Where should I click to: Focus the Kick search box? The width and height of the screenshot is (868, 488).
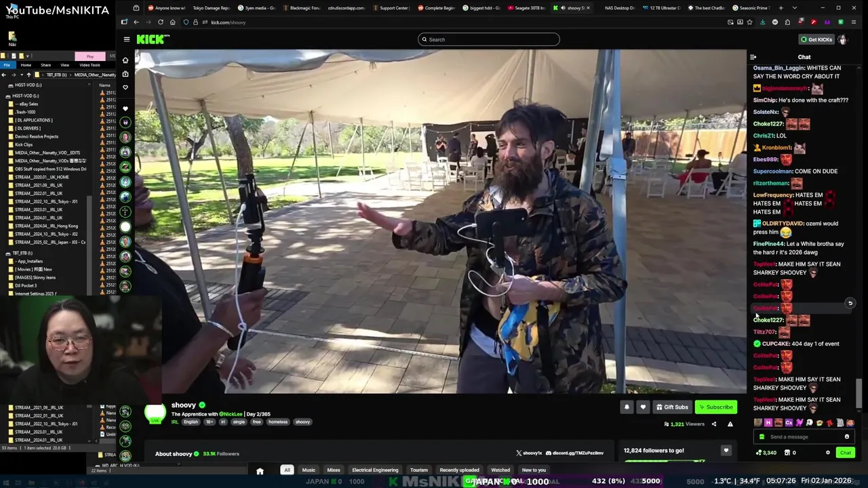[x=488, y=39]
